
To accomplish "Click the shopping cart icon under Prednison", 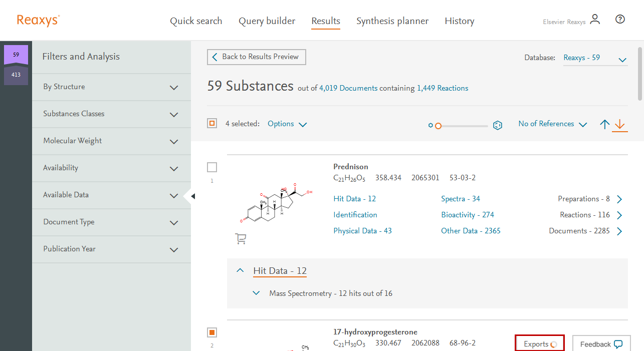I will click(x=241, y=239).
